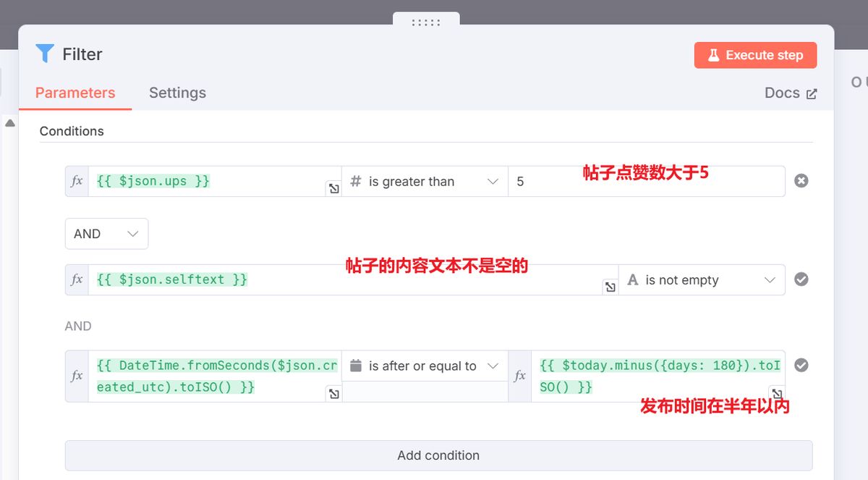Open the AND combinator dropdown
The height and width of the screenshot is (480, 868).
click(x=106, y=233)
